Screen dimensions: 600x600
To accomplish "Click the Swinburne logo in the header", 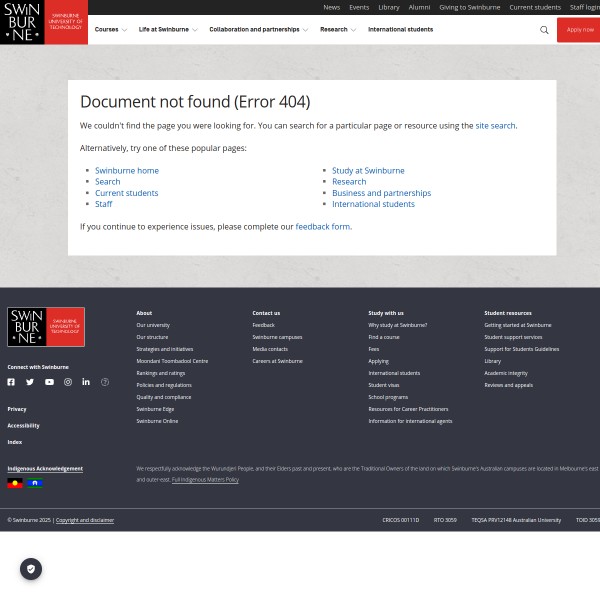I will [43, 22].
